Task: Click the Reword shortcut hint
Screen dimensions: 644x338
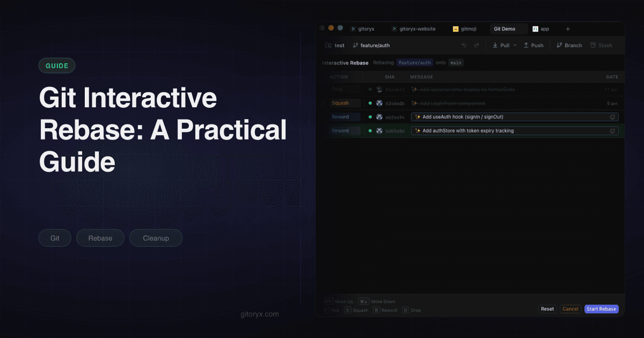Action: [385, 310]
